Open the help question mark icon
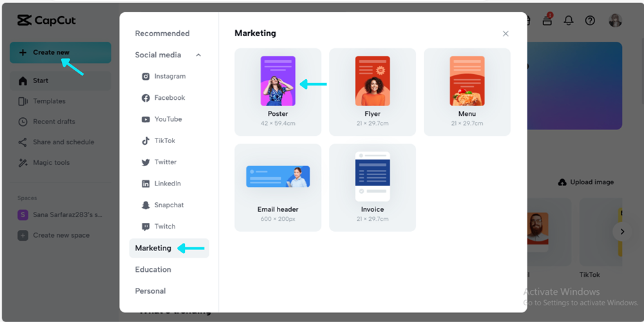 tap(590, 21)
